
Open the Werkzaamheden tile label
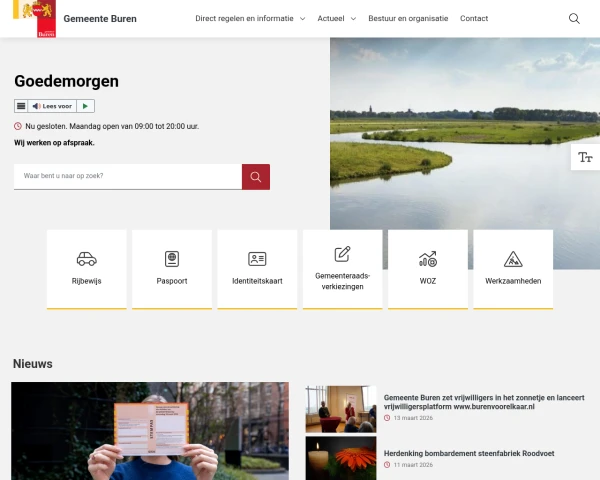click(513, 281)
